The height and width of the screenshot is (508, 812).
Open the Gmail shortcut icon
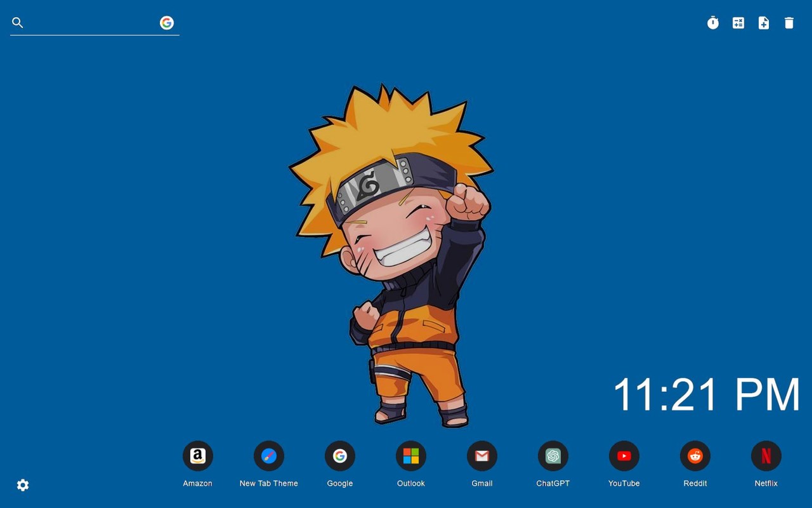482,456
